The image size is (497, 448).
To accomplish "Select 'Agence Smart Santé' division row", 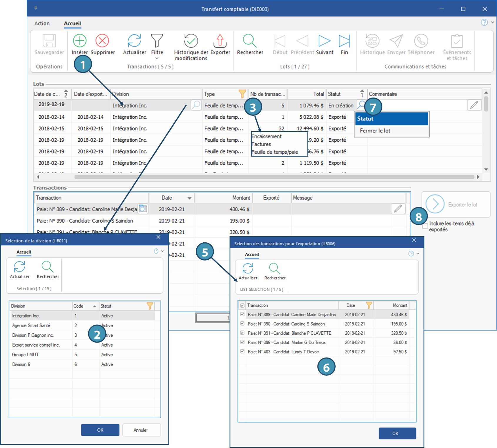I will pos(31,325).
